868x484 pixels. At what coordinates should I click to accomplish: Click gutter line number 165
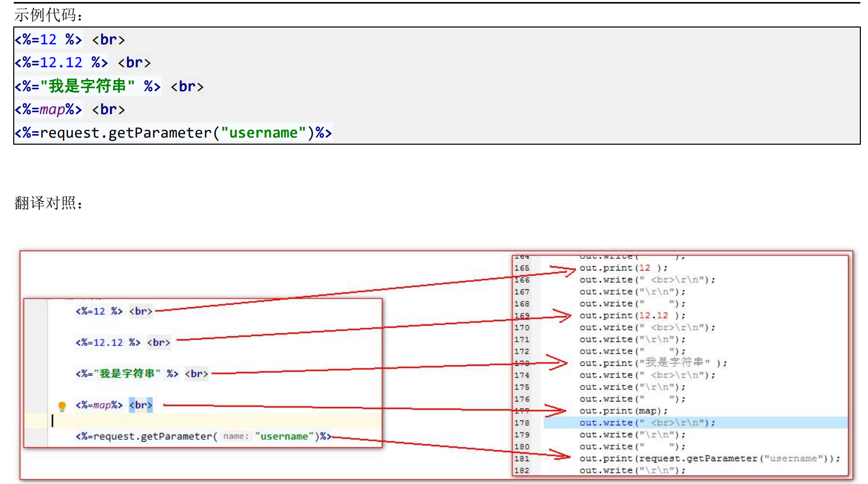click(522, 268)
